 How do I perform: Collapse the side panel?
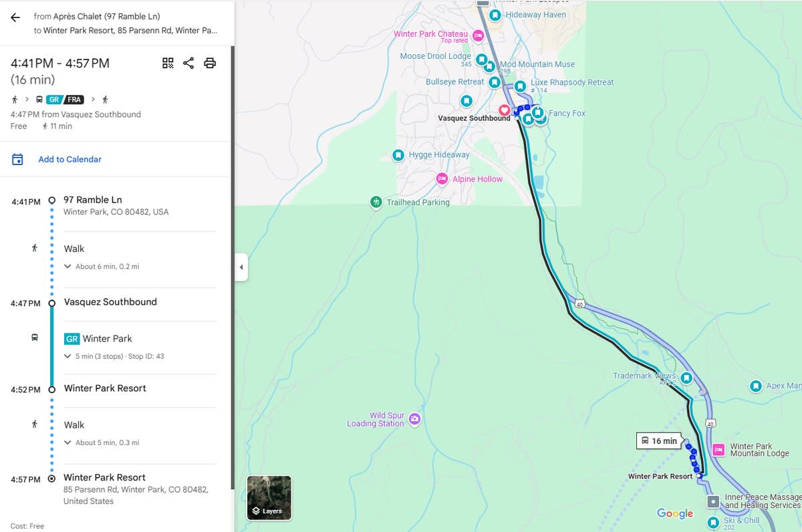pyautogui.click(x=241, y=267)
